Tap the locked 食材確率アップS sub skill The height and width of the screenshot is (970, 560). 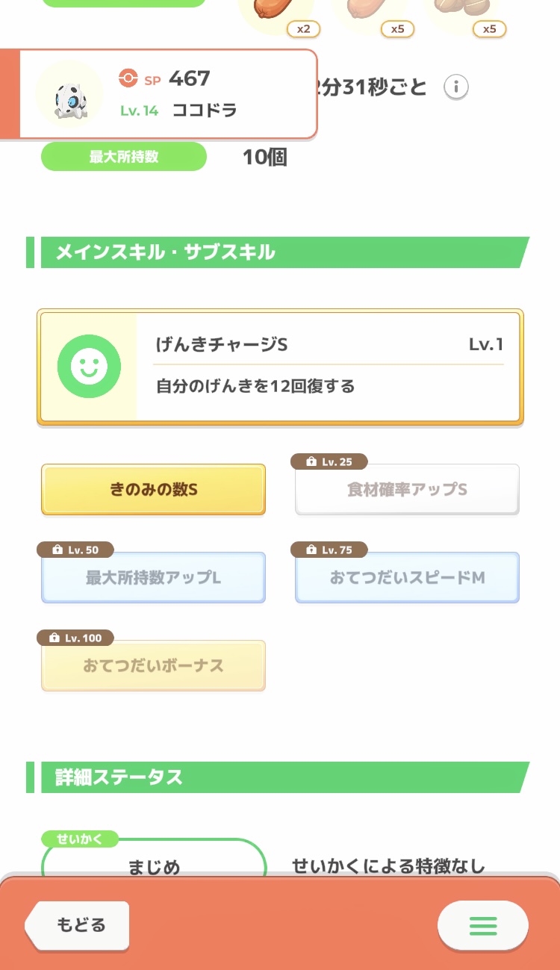pyautogui.click(x=407, y=490)
